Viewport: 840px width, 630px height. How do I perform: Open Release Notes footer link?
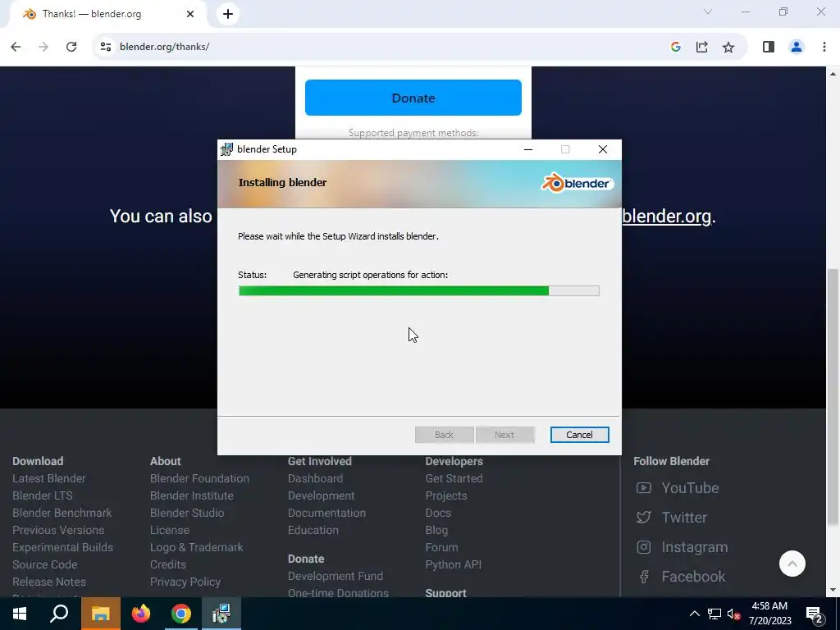(49, 582)
